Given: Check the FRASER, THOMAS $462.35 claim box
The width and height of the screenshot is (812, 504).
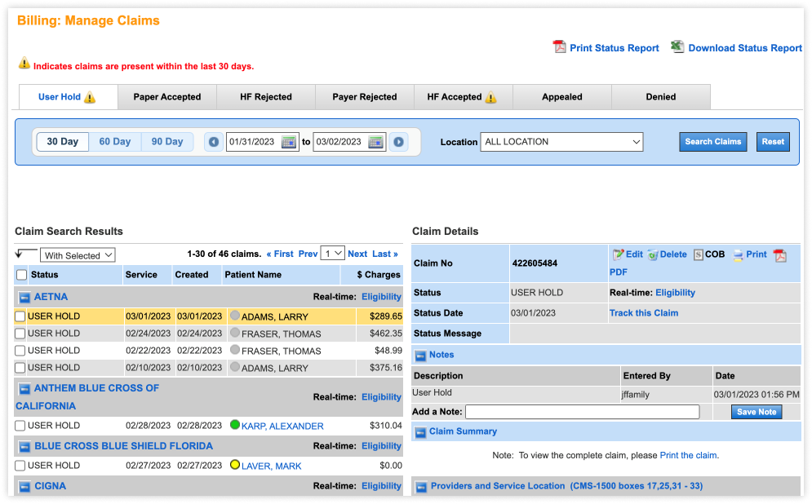Looking at the screenshot, I should pos(20,334).
